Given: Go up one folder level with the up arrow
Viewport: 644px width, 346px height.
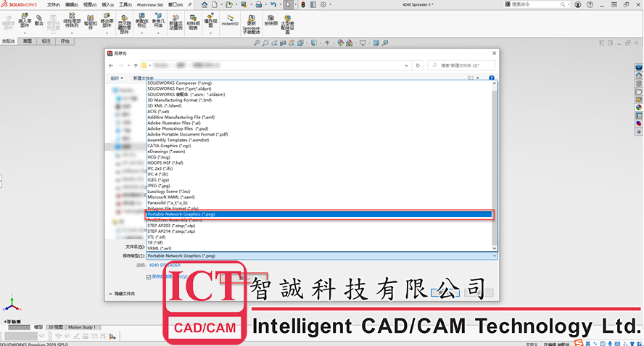Looking at the screenshot, I should [136, 65].
